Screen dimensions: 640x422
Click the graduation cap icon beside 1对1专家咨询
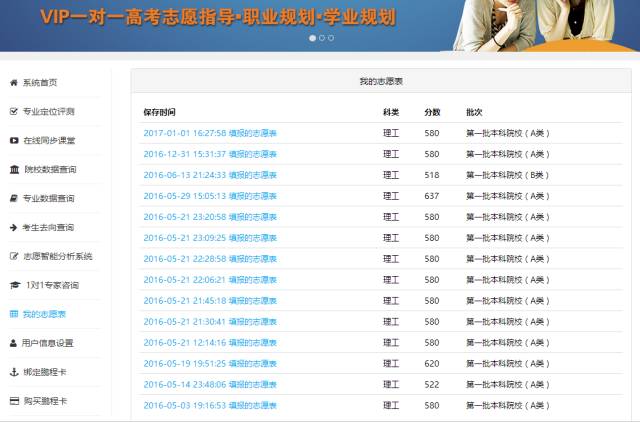pyautogui.click(x=15, y=285)
